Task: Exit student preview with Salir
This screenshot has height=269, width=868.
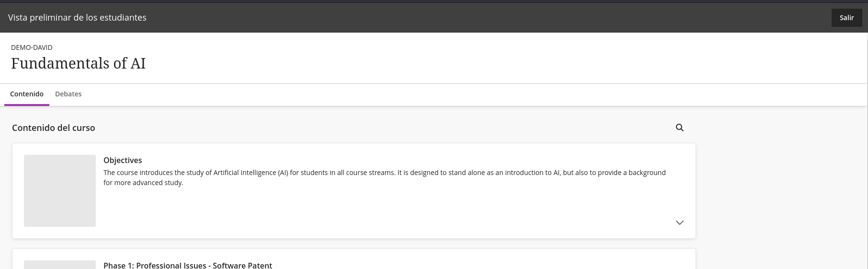Action: (846, 18)
